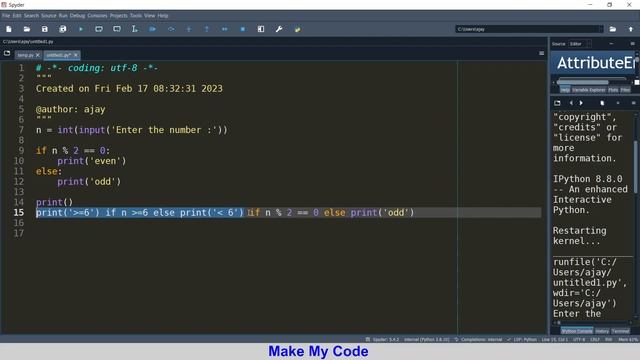Save the current file
The width and height of the screenshot is (640, 360).
point(44,29)
